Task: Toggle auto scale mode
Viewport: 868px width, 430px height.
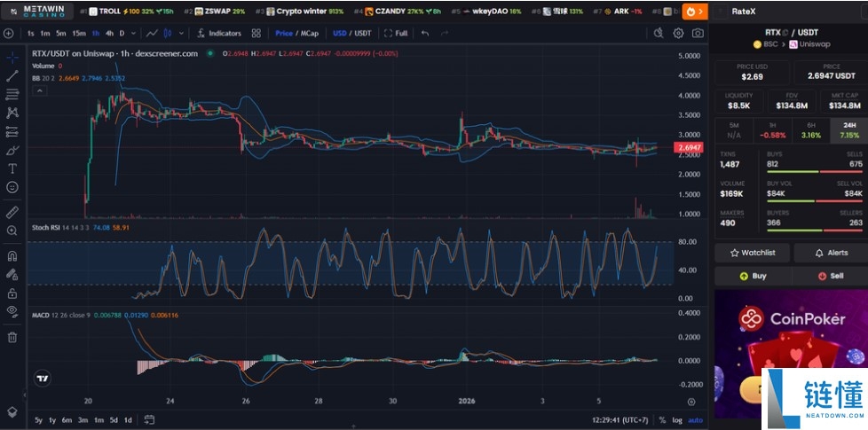Action: coord(695,420)
